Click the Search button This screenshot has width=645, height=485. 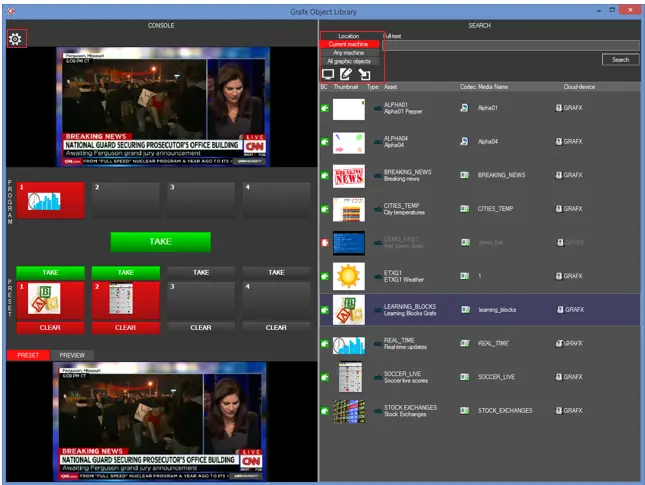pyautogui.click(x=620, y=60)
